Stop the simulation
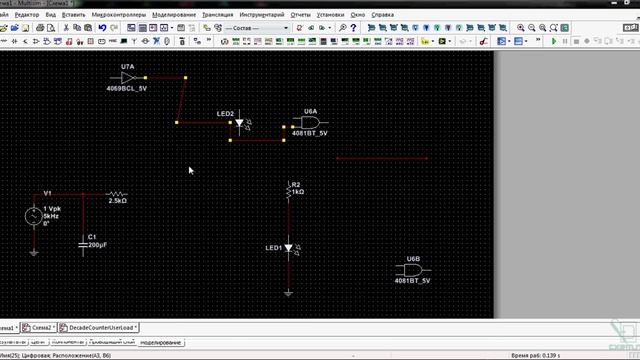640x360 pixels. 576,41
